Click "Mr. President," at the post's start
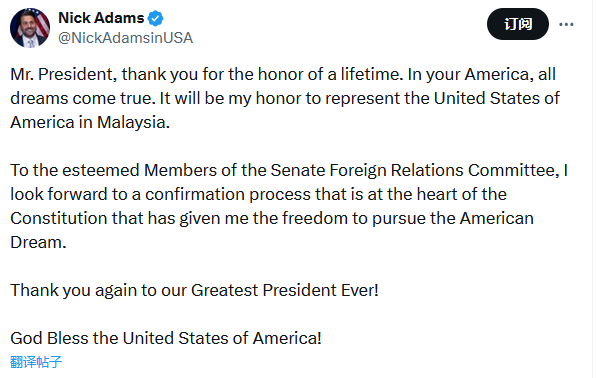The image size is (596, 378). (x=63, y=75)
